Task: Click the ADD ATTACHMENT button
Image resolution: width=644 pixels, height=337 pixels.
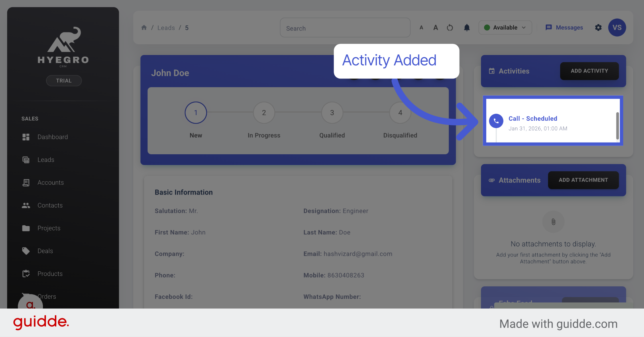Action: (x=583, y=180)
